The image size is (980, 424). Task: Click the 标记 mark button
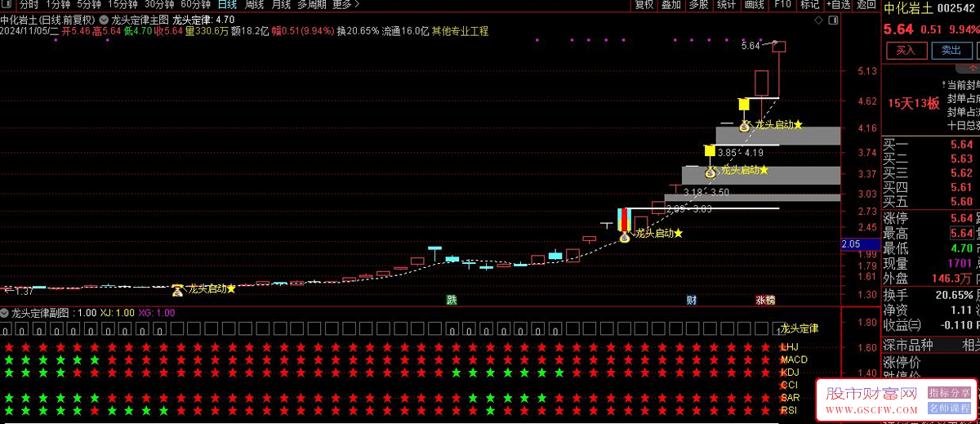coord(809,5)
